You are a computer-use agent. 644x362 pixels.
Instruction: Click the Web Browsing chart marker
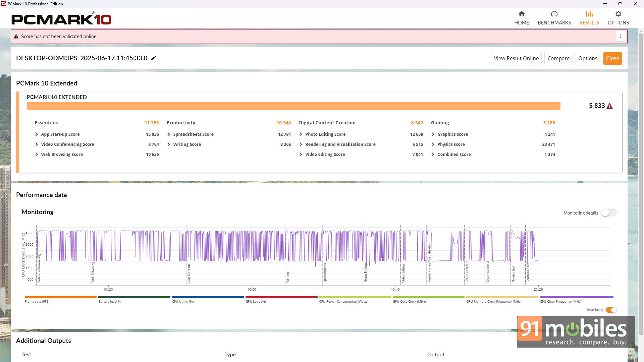click(x=93, y=273)
